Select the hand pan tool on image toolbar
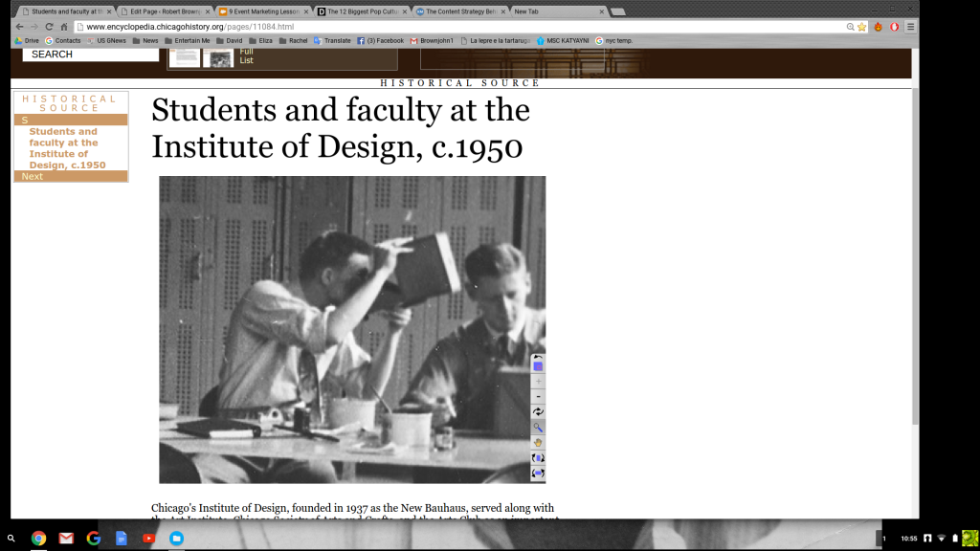This screenshot has width=980, height=551. (x=538, y=443)
